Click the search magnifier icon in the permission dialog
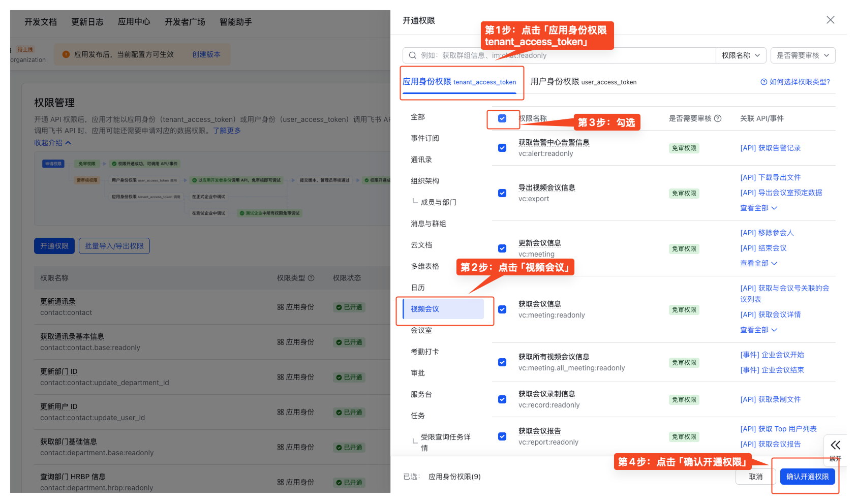 point(412,55)
